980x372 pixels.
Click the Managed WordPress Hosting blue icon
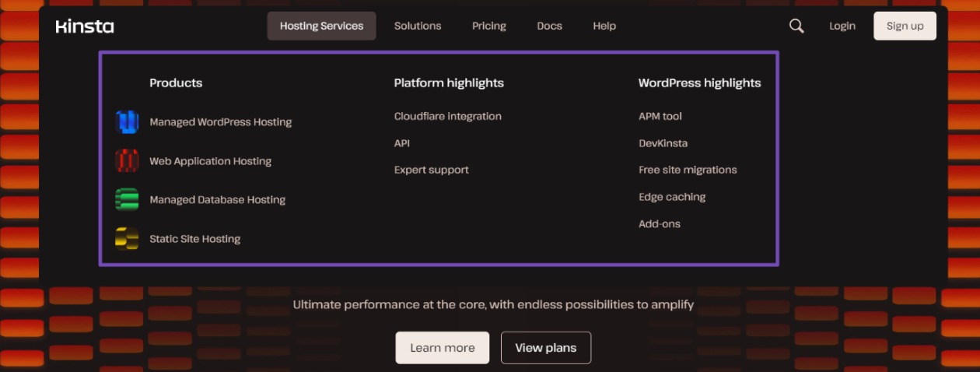127,121
